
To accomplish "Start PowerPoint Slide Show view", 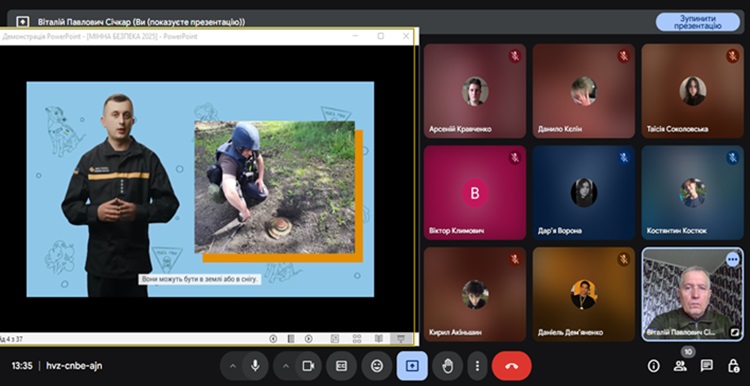I will (x=401, y=339).
